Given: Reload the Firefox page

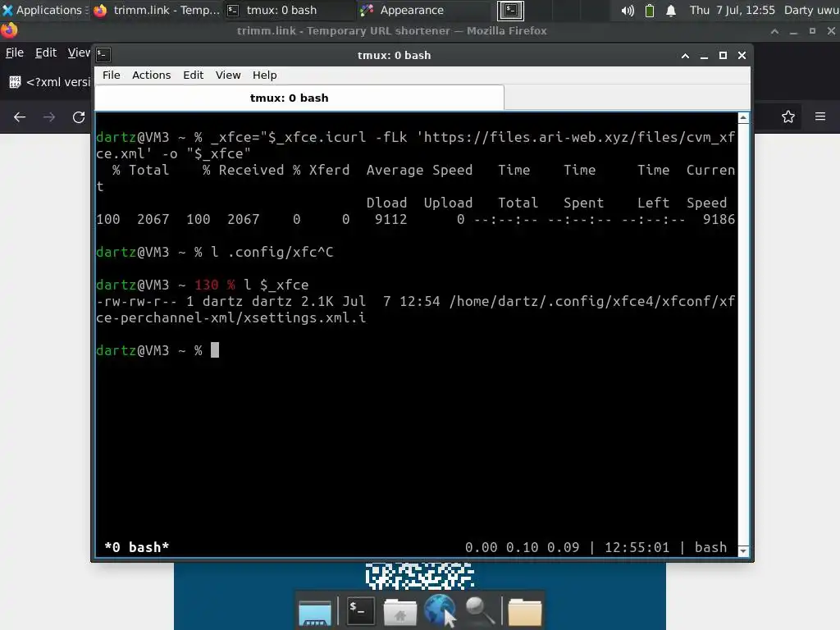Looking at the screenshot, I should (79, 116).
